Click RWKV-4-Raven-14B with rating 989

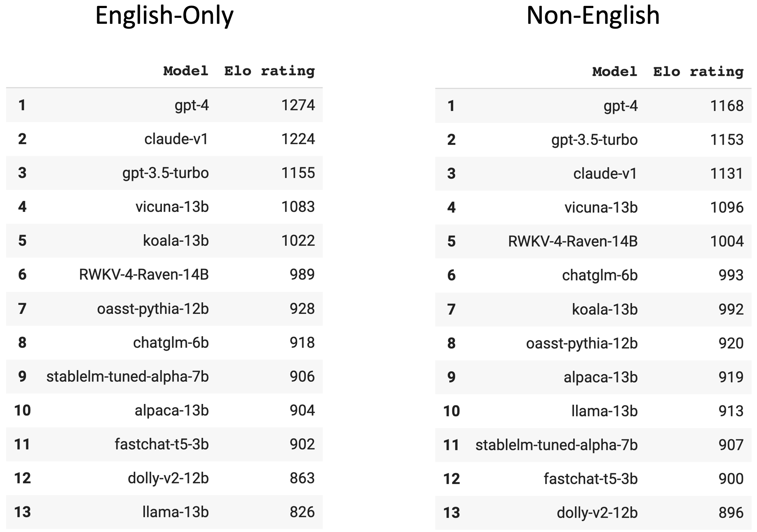(x=144, y=274)
